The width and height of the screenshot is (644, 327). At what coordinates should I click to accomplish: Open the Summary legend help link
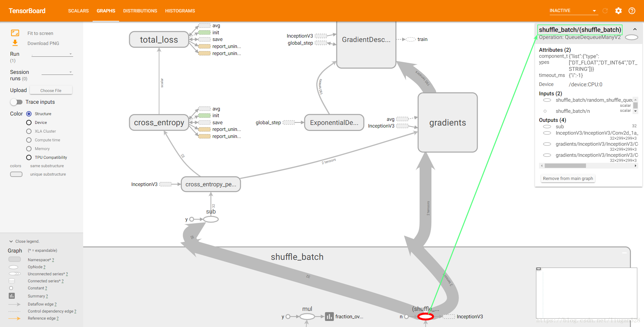pos(47,296)
